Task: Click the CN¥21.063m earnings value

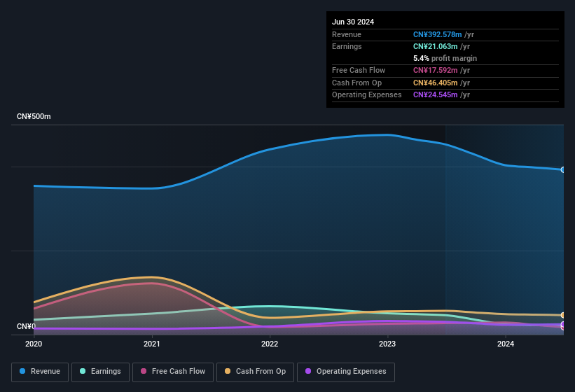Action: coord(436,46)
